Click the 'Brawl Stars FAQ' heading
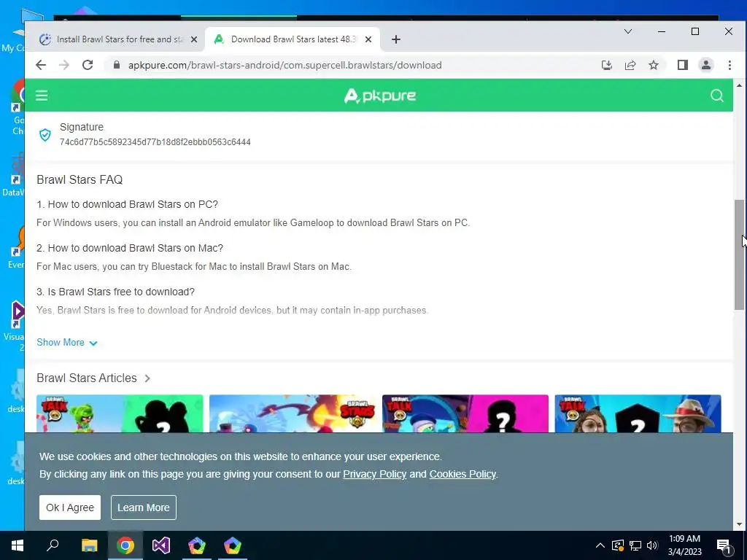This screenshot has width=747, height=560. [80, 179]
